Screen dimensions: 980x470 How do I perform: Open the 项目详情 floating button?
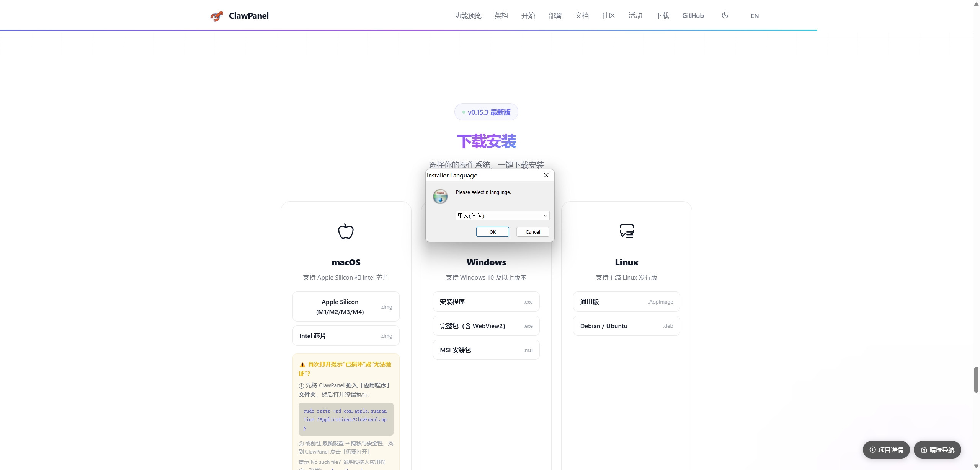click(x=886, y=450)
